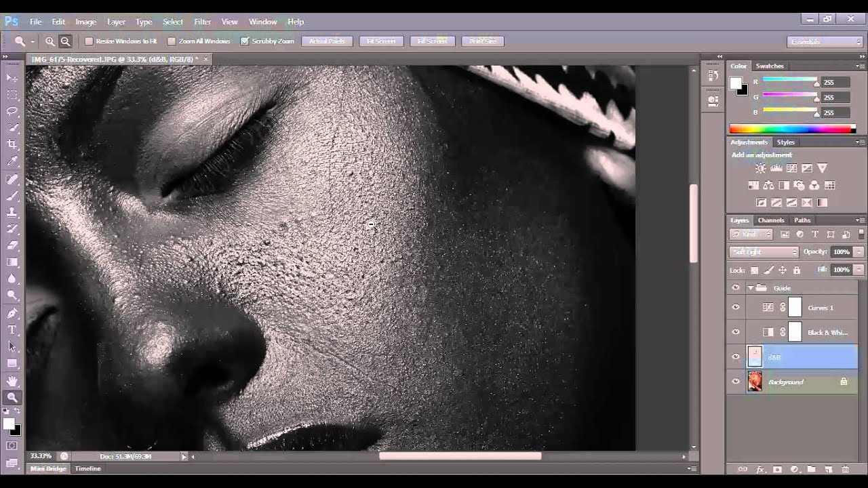Select the Type tool

click(12, 329)
